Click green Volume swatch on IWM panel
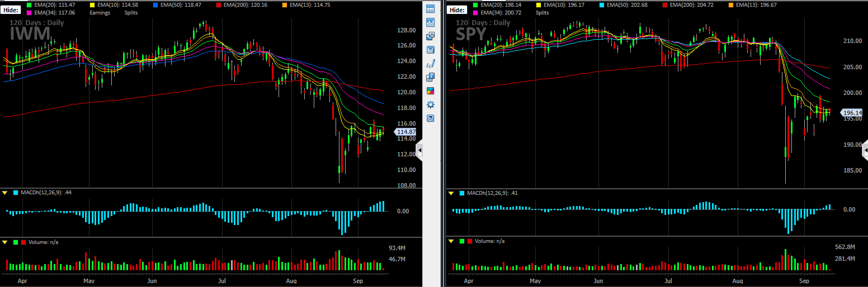Image resolution: width=868 pixels, height=287 pixels. (16, 242)
